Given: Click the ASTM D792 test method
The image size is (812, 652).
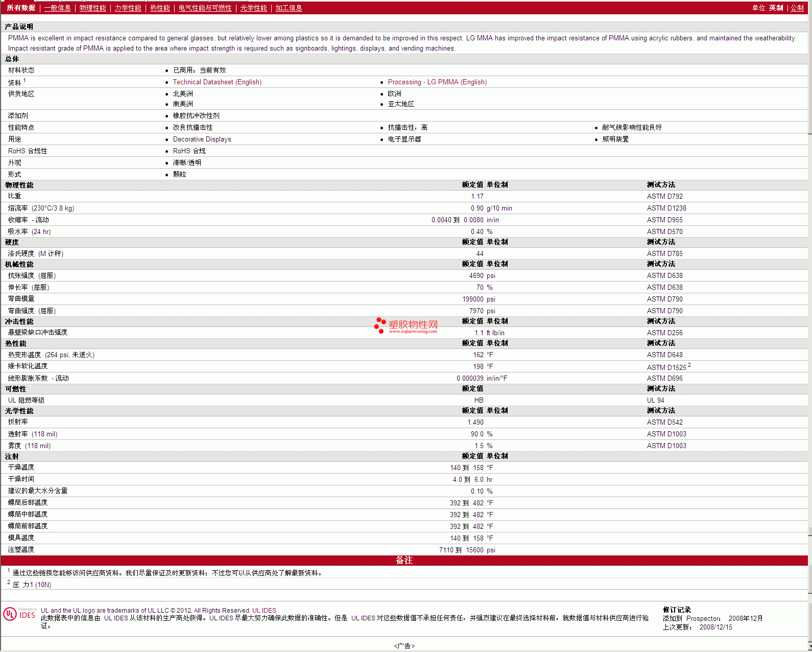Looking at the screenshot, I should point(664,197).
